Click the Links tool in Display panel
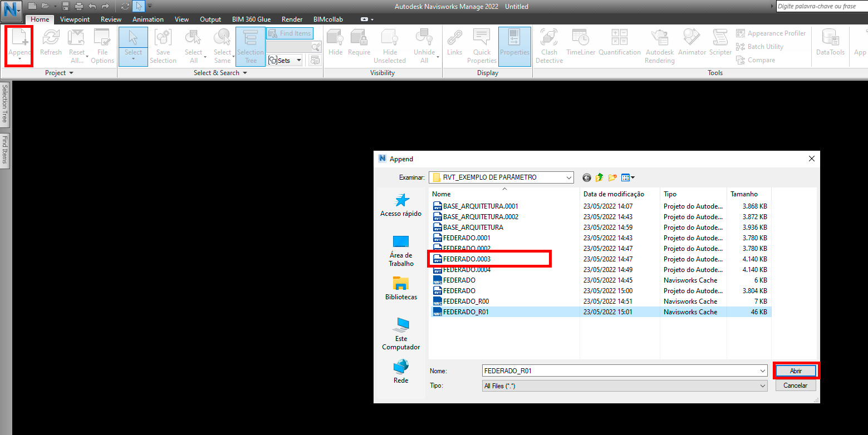 click(x=454, y=43)
